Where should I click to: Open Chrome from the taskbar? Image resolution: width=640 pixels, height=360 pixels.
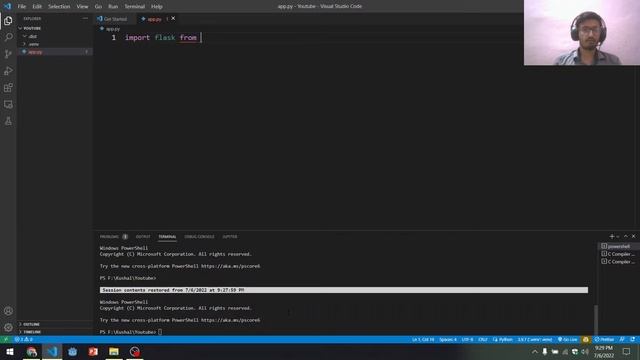[31, 351]
